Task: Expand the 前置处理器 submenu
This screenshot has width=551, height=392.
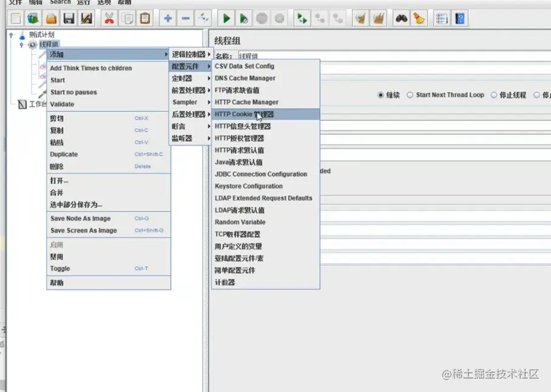Action: click(191, 90)
